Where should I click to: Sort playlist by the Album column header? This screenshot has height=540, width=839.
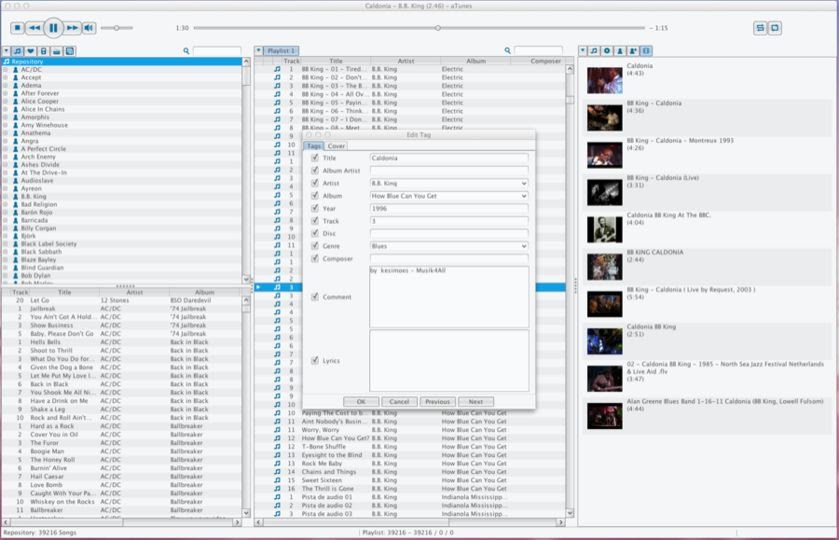476,61
